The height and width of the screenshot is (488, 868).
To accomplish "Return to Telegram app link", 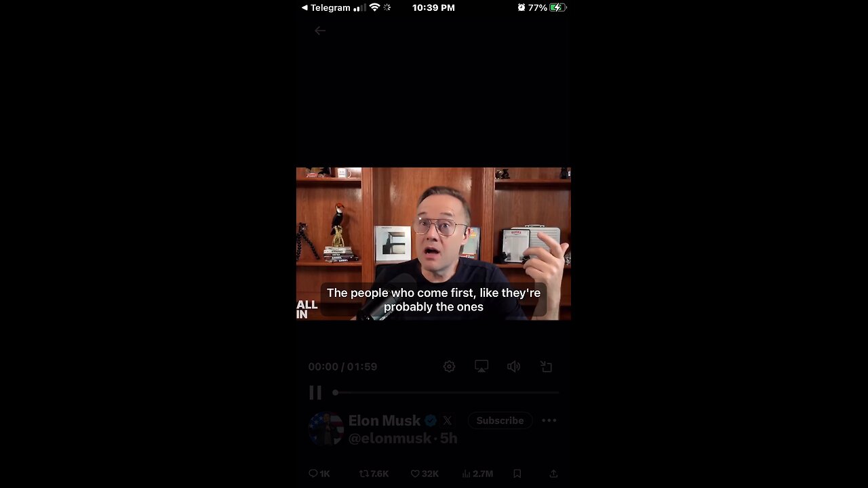I will (x=326, y=7).
